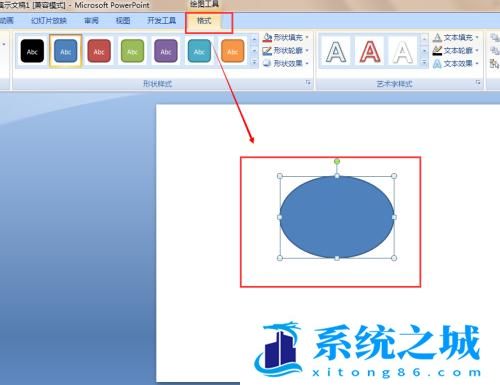
Task: Open the 形状样式 group dialog launcher
Action: tap(308, 82)
